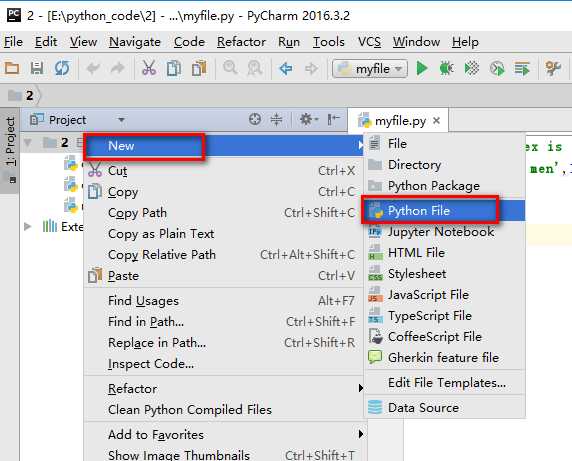Click Collapse All icon in Project panel
The image size is (572, 461).
[277, 119]
